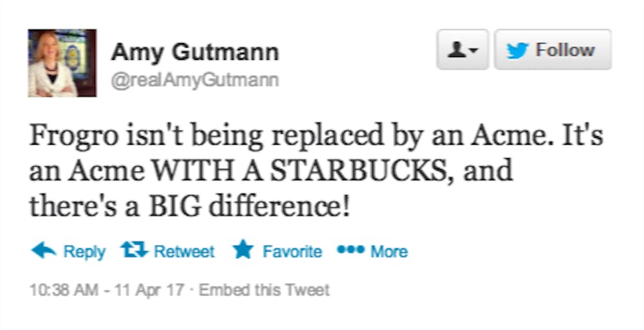644x330 pixels.
Task: Open the More options label
Action: [x=389, y=252]
